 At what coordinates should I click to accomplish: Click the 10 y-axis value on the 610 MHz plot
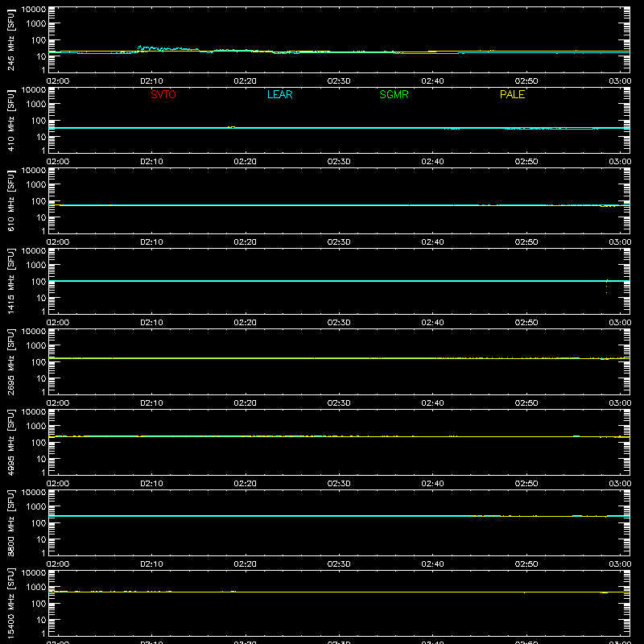[41, 217]
